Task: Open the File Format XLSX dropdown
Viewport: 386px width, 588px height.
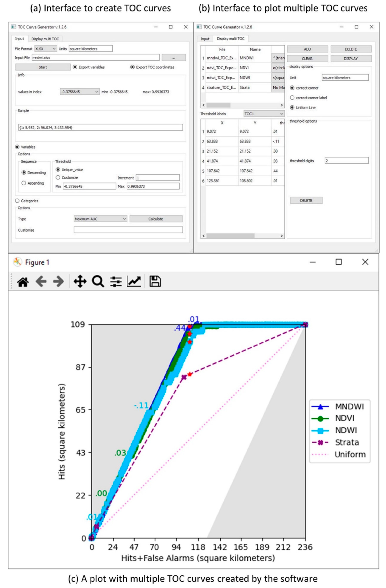Action: tap(46, 49)
